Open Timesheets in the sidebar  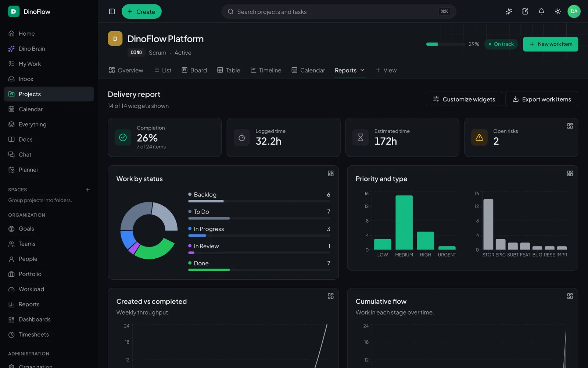[x=49, y=335]
